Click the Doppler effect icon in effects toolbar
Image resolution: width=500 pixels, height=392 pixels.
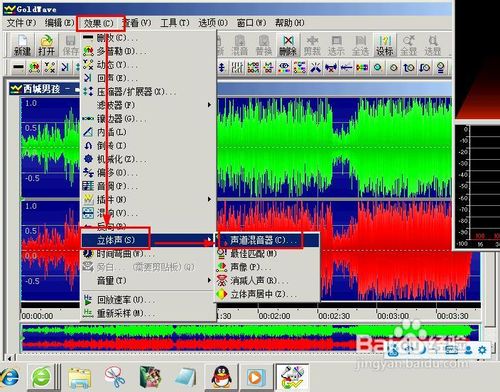[34, 68]
